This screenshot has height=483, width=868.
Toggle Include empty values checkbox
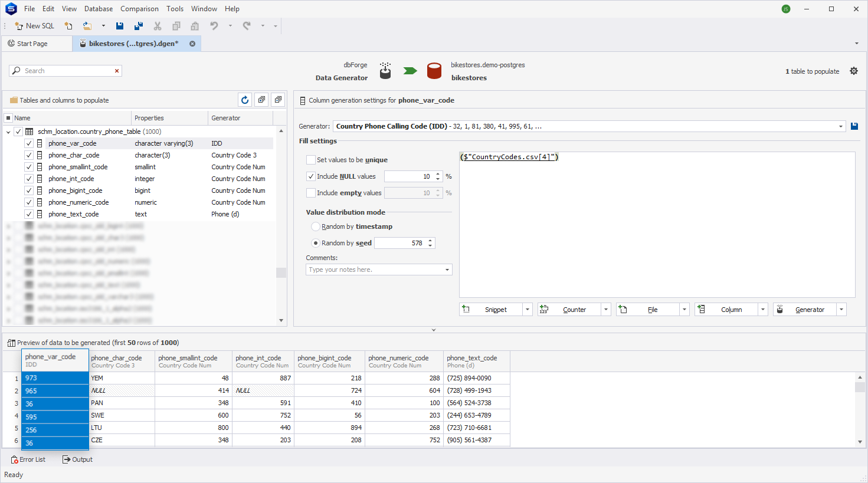tap(311, 193)
